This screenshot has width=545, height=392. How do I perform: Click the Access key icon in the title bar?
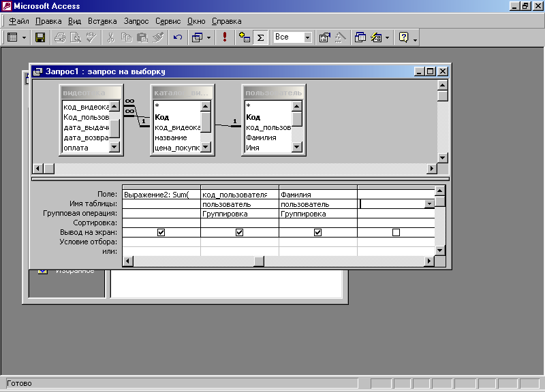pos(7,6)
